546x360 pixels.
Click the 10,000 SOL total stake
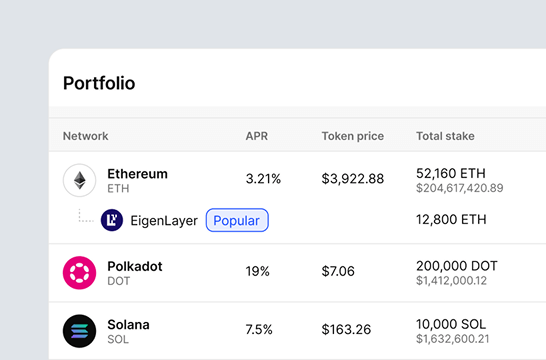tap(451, 324)
